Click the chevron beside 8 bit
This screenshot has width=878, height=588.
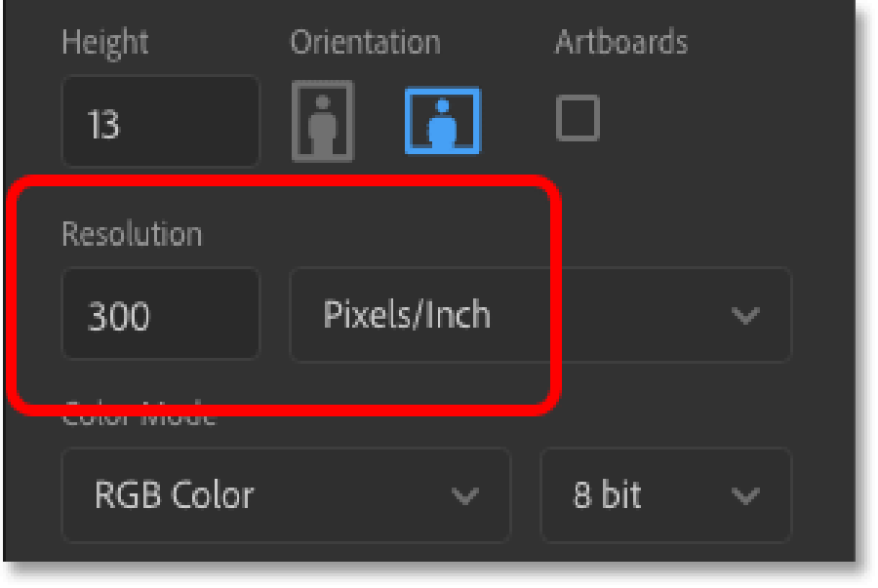point(745,495)
